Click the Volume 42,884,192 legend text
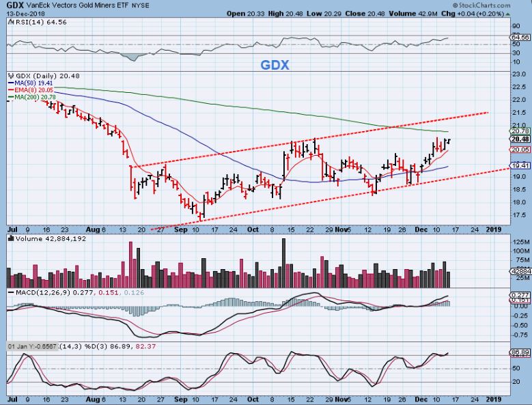The height and width of the screenshot is (405, 532). coord(51,239)
